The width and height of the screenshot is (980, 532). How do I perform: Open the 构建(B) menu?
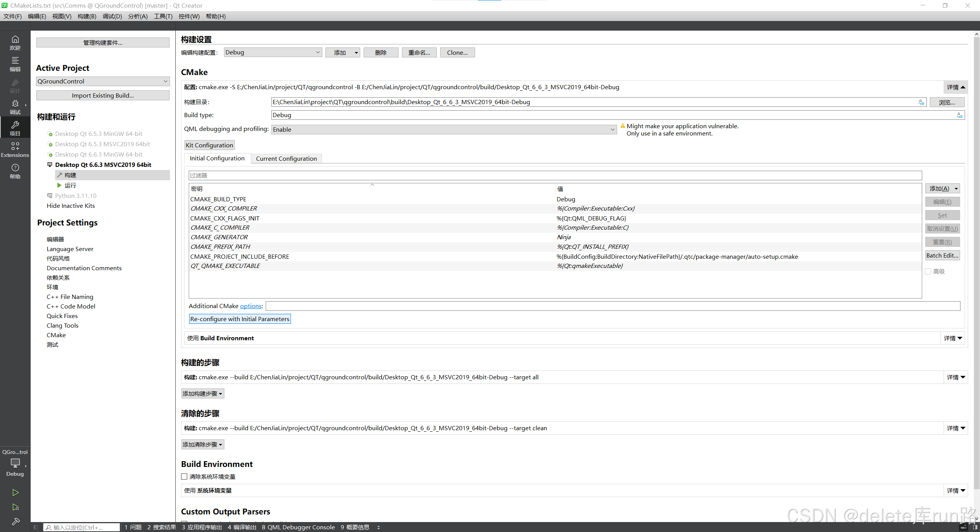pos(87,16)
